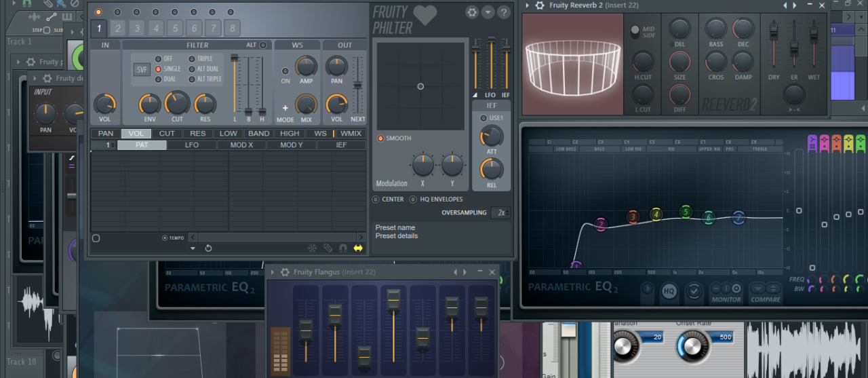Click the SVF filter type selector

[x=142, y=70]
